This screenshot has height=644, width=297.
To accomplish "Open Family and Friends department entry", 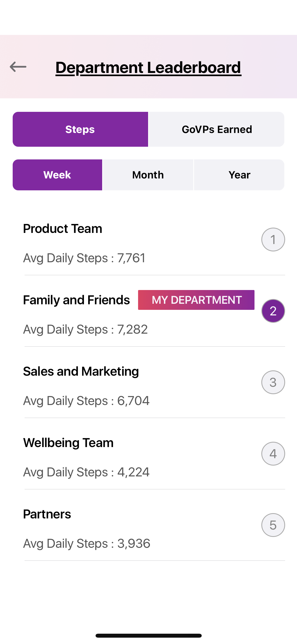I will (76, 300).
